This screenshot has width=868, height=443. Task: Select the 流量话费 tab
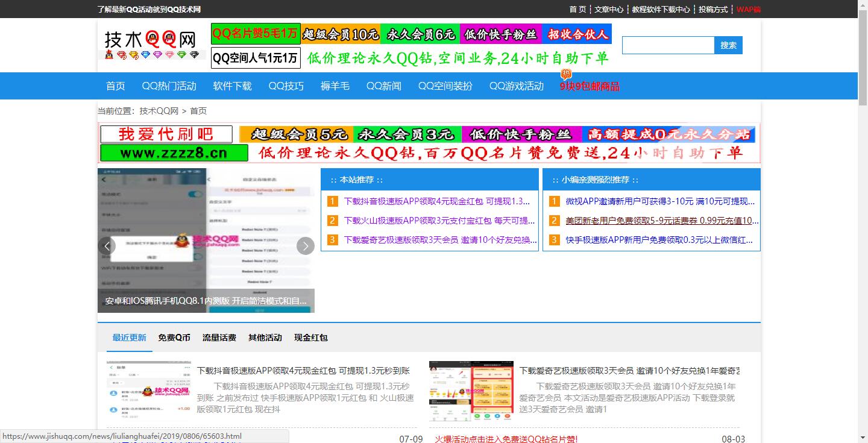pos(219,338)
